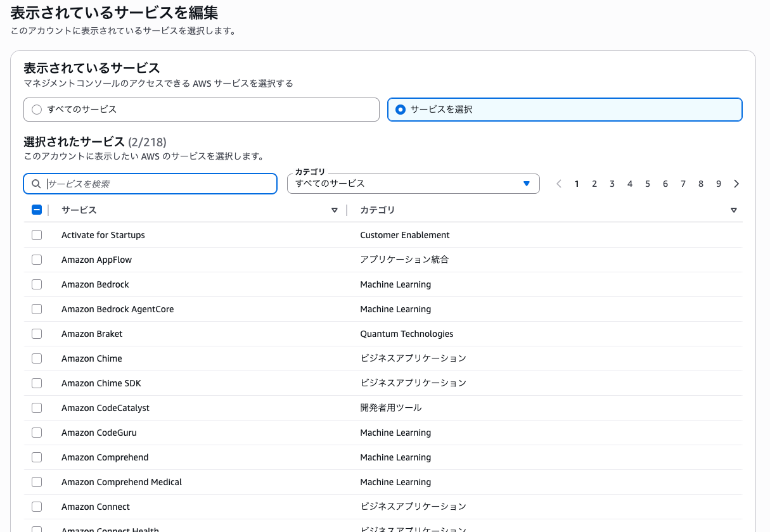
Task: Check the Activate for Startups checkbox
Action: (x=37, y=235)
